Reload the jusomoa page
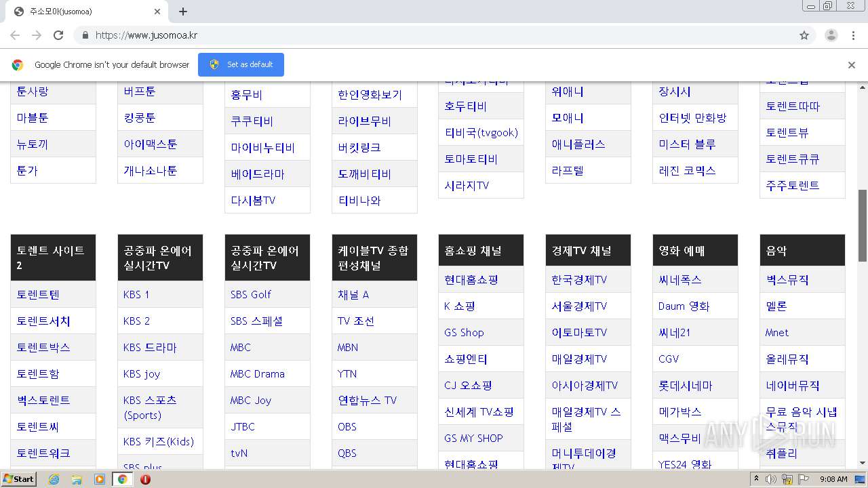The height and width of the screenshot is (488, 868). point(58,35)
